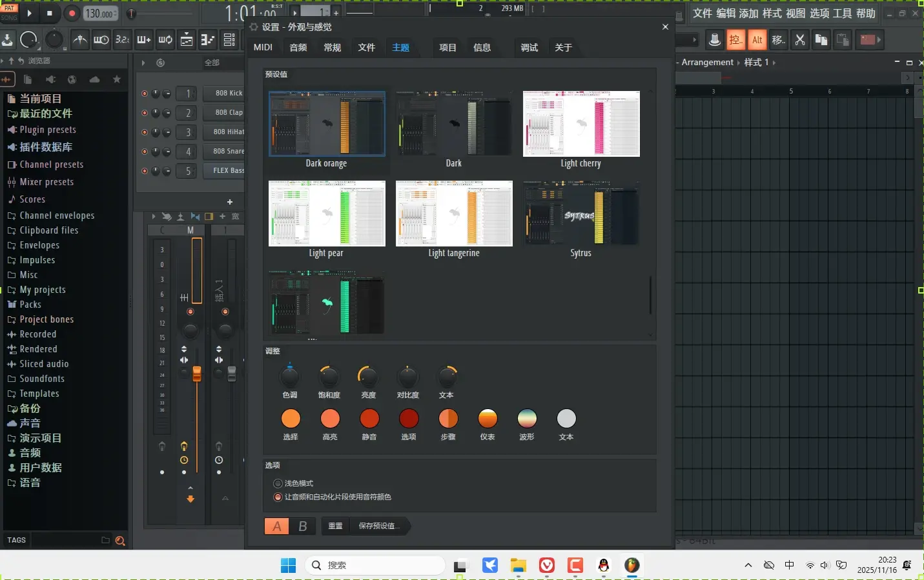
Task: Toggle the overdub recording icon
Action: tap(144, 40)
